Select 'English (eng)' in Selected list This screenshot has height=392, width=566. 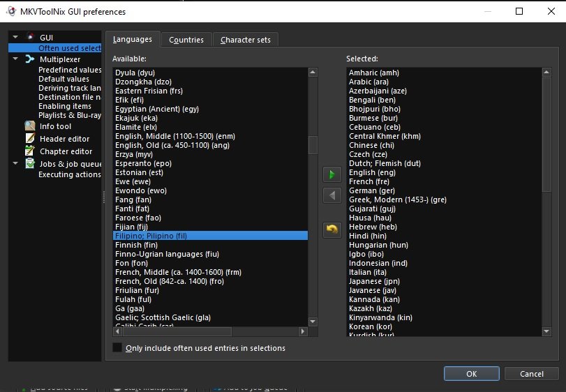pos(444,172)
